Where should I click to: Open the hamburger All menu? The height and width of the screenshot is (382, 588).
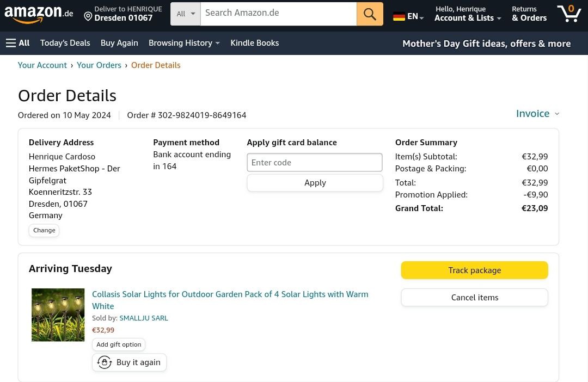17,43
